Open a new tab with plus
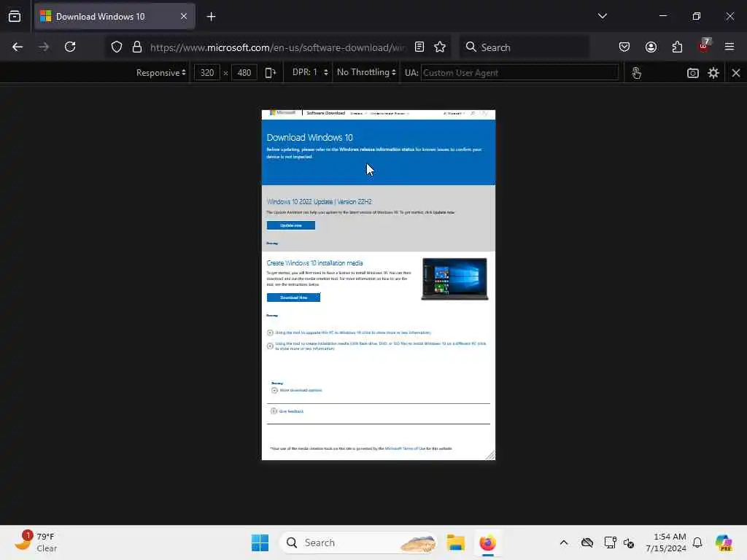 tap(211, 17)
